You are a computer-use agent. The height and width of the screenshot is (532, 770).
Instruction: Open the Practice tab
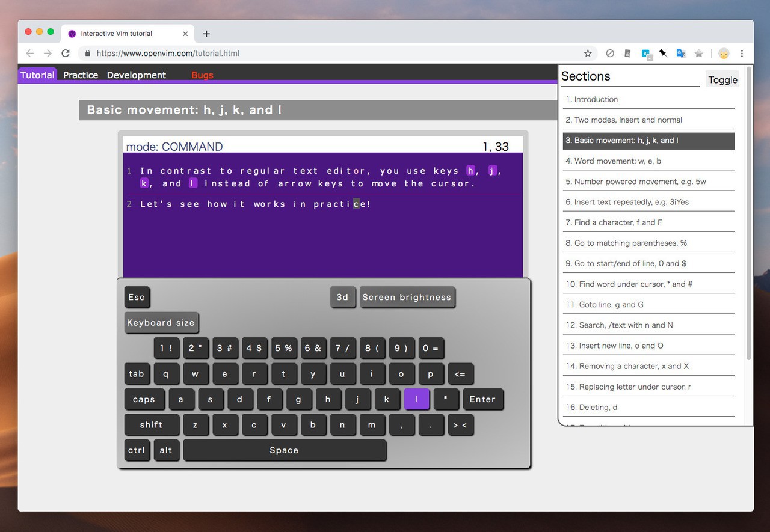tap(81, 75)
